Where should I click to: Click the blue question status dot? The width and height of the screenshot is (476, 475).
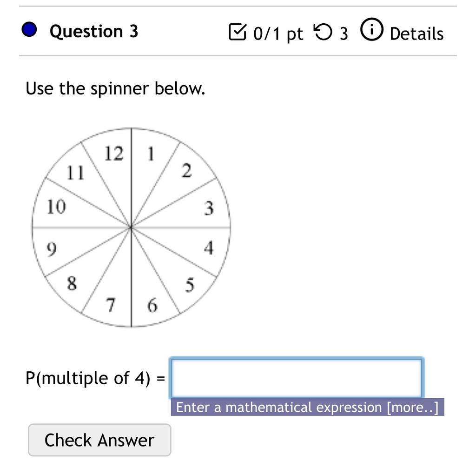tap(29, 30)
